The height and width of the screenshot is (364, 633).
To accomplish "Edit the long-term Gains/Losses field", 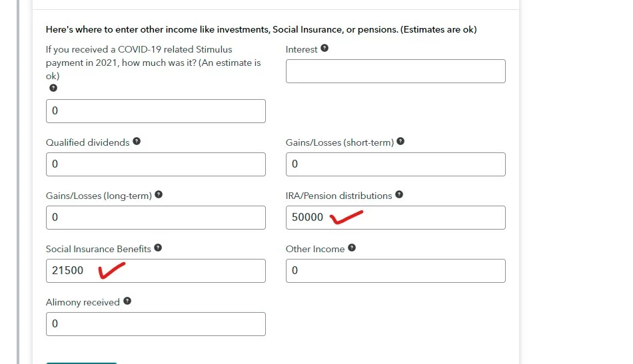I will point(156,218).
